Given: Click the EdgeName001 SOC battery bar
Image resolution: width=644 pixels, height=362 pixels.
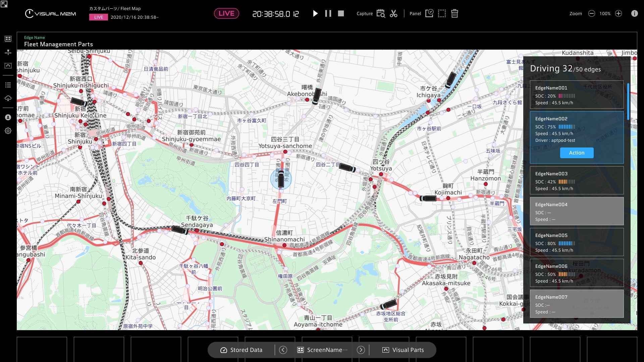Looking at the screenshot, I should click(567, 96).
